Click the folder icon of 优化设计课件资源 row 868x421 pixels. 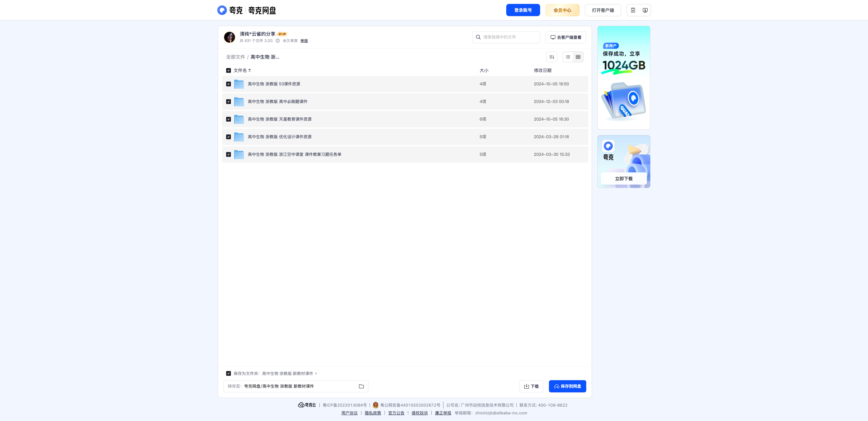point(239,137)
